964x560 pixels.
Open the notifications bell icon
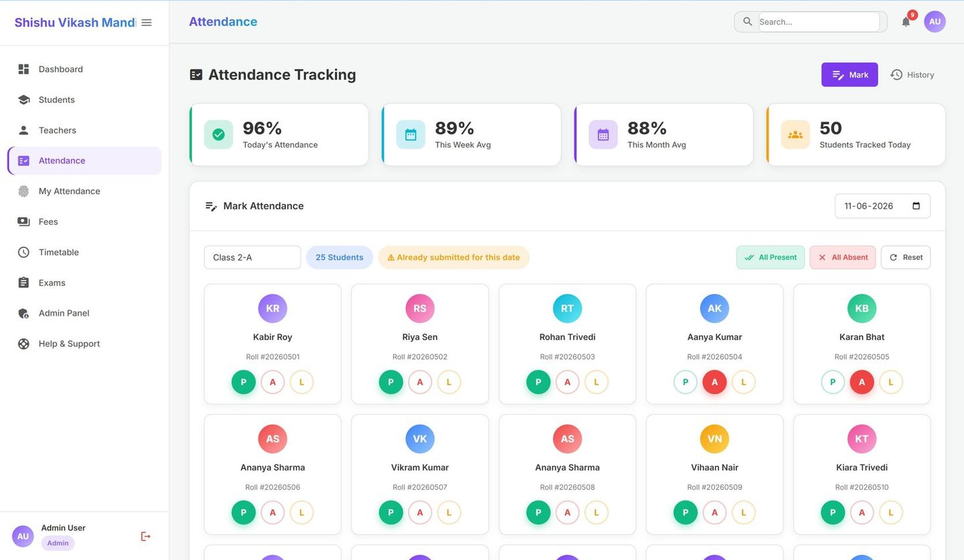(x=906, y=21)
